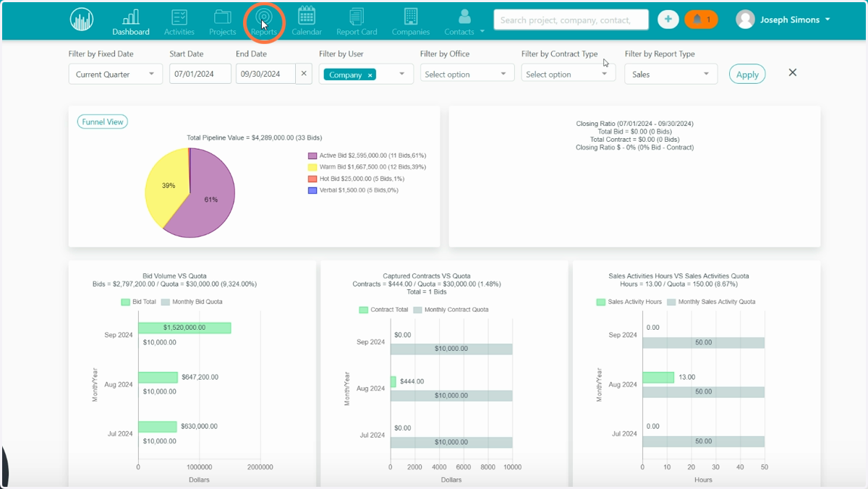This screenshot has height=489, width=868.
Task: Click the Jul 2024 $630,000.00 bid bar
Action: coord(157,426)
